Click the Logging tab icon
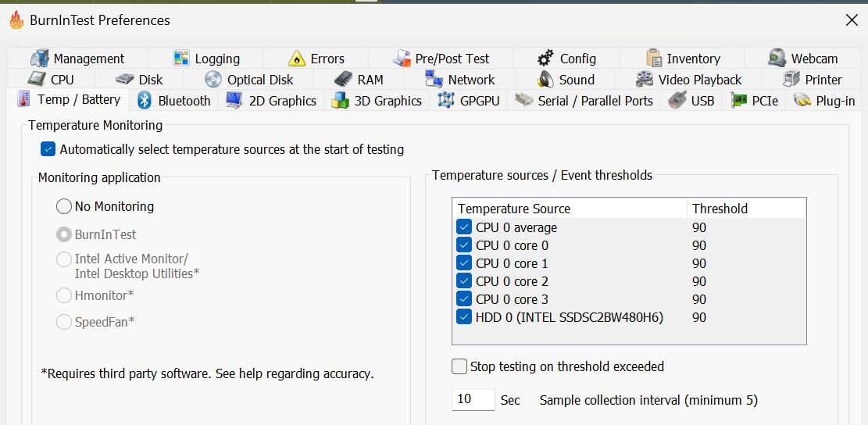 pos(181,58)
